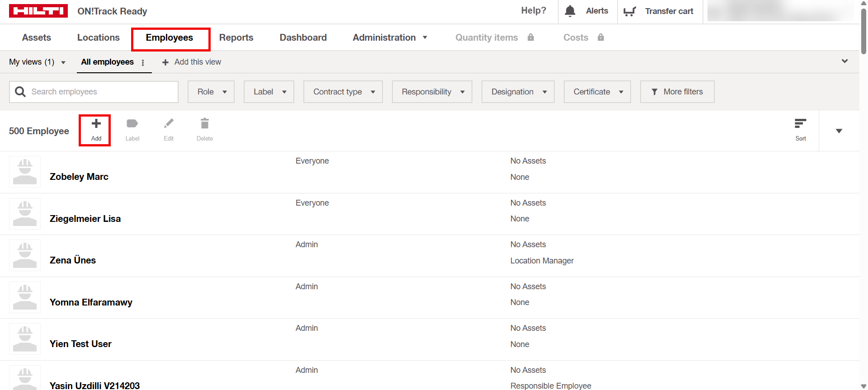Open the Transfer cart

pyautogui.click(x=659, y=11)
